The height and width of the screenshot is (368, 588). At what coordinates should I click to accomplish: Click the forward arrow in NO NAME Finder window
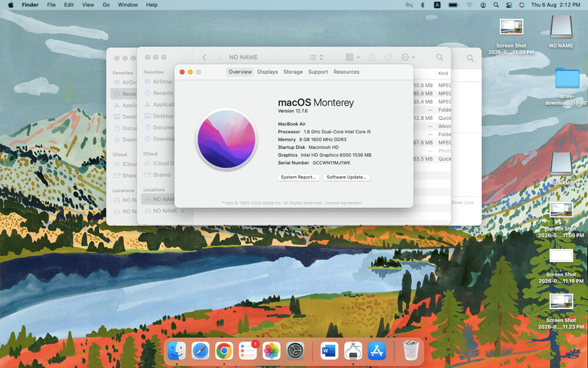tap(219, 57)
